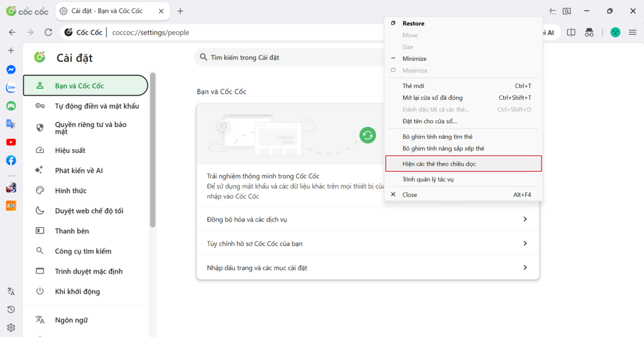Expand Tùy chỉnh hồ sơ Cốc Cốc của bạn

click(367, 243)
